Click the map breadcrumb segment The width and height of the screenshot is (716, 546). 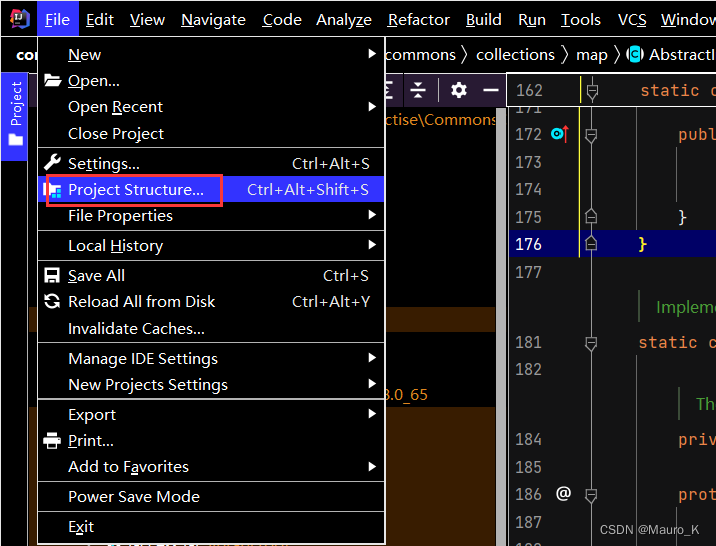click(x=591, y=55)
